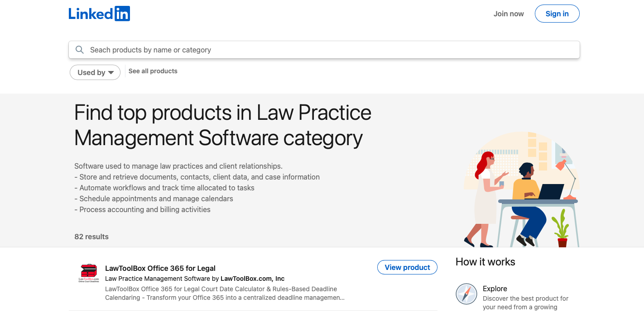
Task: Click the Find top products heading
Action: (223, 125)
